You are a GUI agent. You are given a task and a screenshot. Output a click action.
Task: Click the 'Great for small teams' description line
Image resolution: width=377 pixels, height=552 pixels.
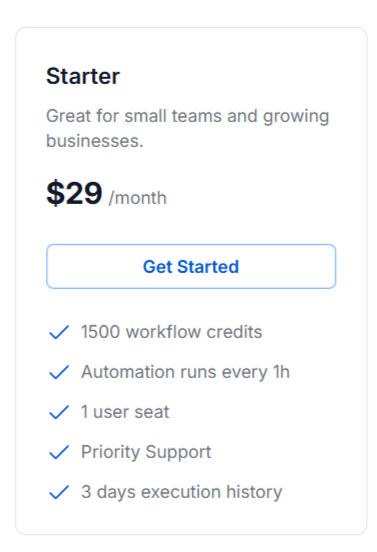188,117
